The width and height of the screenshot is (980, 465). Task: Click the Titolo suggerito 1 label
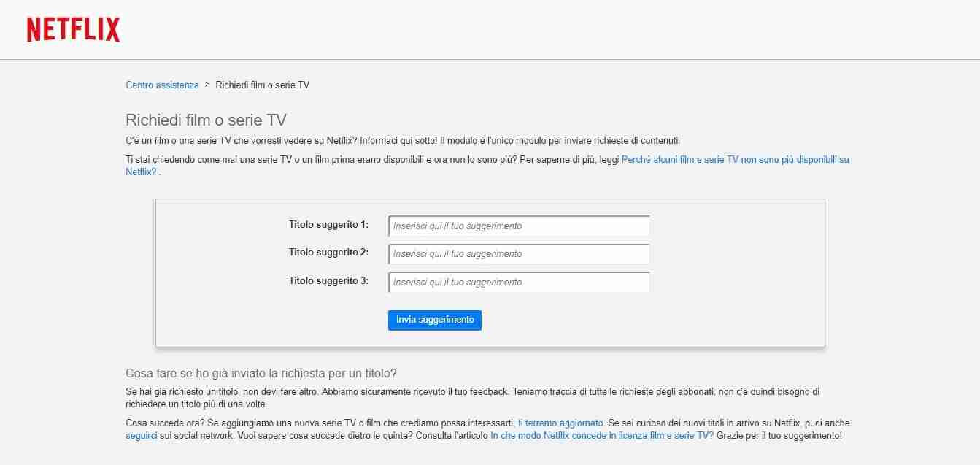click(328, 225)
